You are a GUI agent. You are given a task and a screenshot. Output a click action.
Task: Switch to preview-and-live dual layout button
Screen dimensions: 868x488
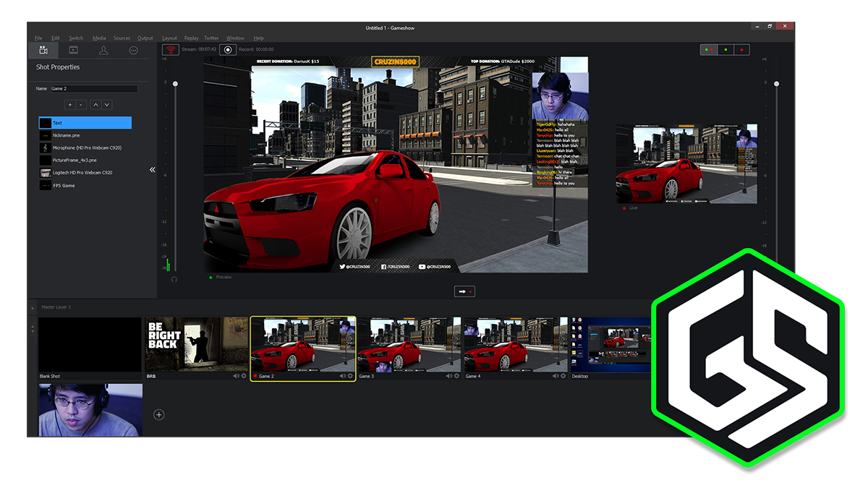pyautogui.click(x=708, y=50)
